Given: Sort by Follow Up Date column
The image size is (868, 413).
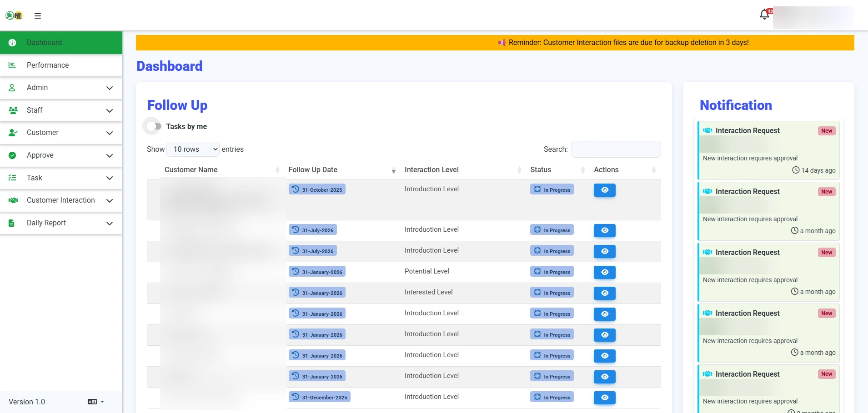Looking at the screenshot, I should point(341,170).
